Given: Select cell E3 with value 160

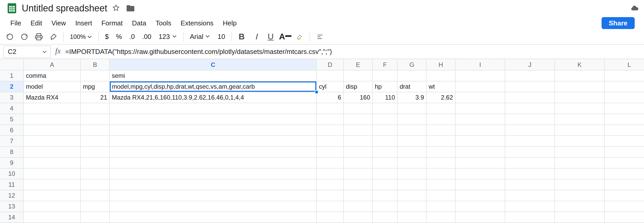Looking at the screenshot, I should click(358, 97).
